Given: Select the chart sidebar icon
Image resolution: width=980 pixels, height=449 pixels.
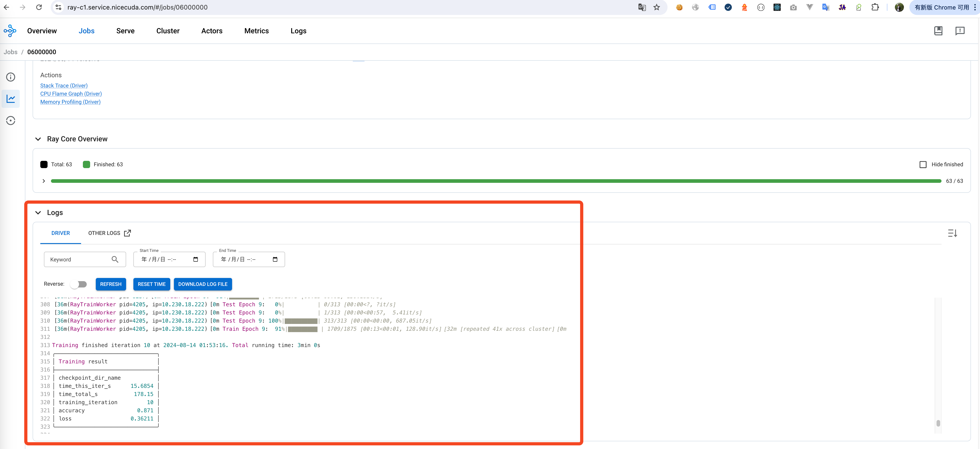Looking at the screenshot, I should (x=11, y=99).
